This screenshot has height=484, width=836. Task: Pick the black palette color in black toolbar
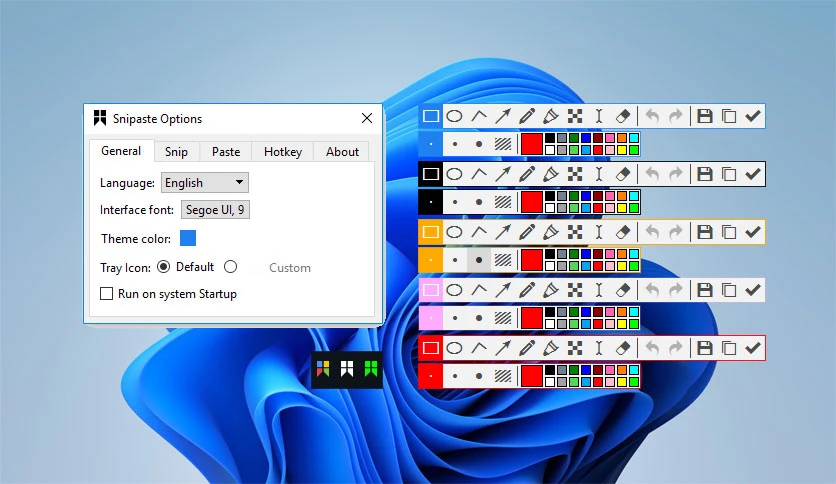tap(550, 196)
